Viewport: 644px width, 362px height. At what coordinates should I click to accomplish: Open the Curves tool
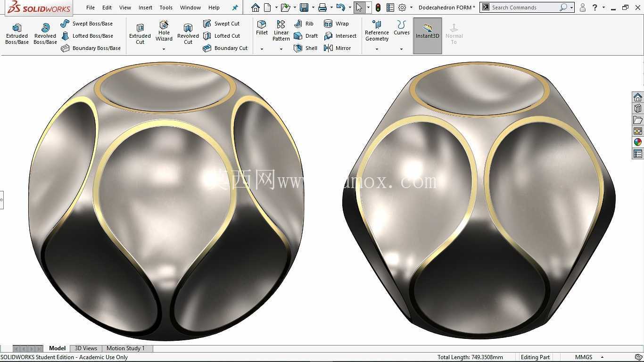(x=402, y=28)
